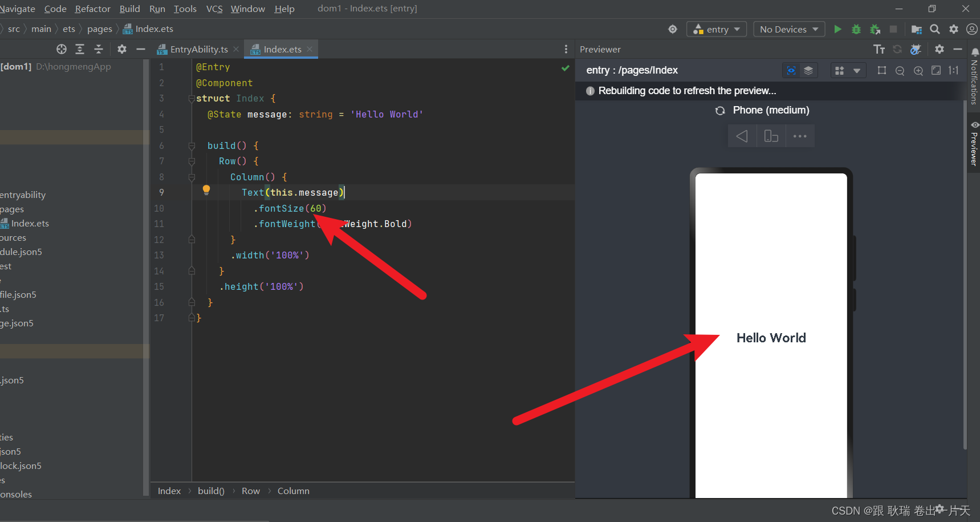980x522 pixels.
Task: Click the green inspection checkmark
Action: coord(565,68)
